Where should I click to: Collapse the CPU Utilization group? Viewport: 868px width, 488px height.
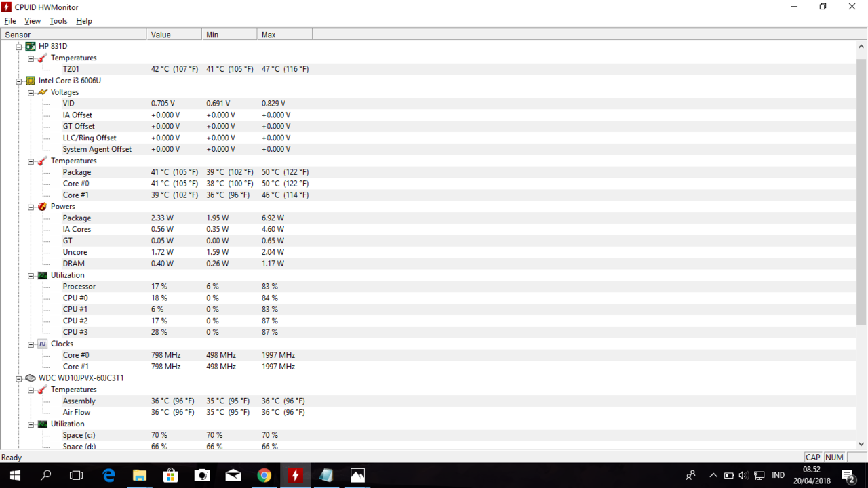(x=31, y=276)
